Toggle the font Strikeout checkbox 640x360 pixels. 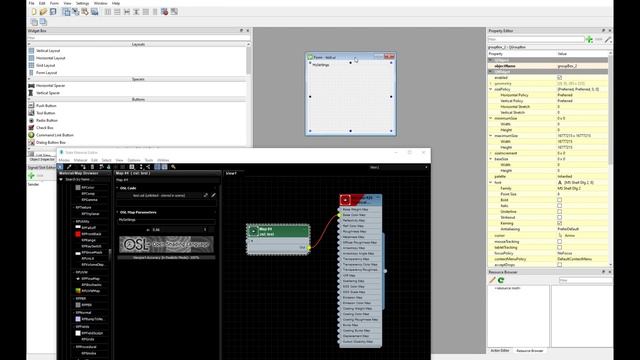pos(560,218)
